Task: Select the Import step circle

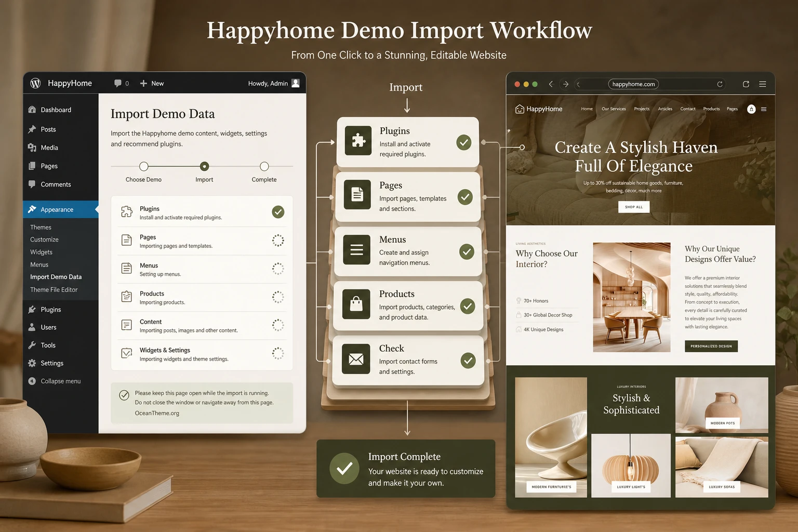Action: coord(204,166)
